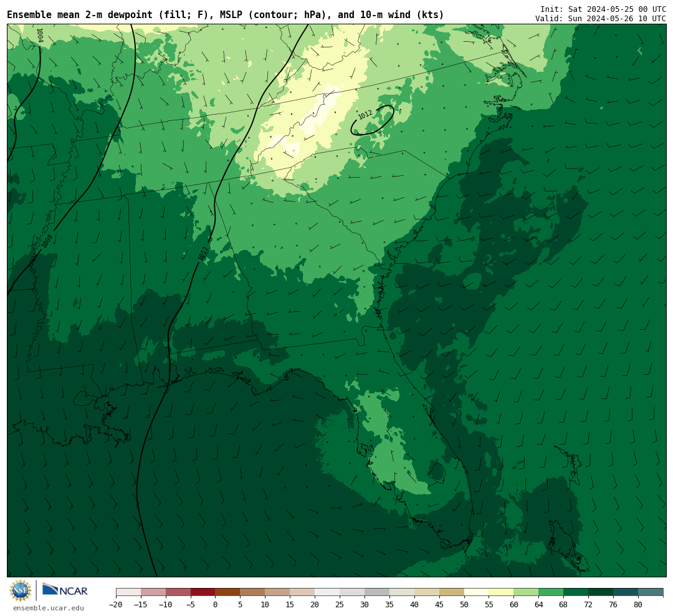Select the swatch between 35 and 40
673x616 pixels.
(x=402, y=592)
